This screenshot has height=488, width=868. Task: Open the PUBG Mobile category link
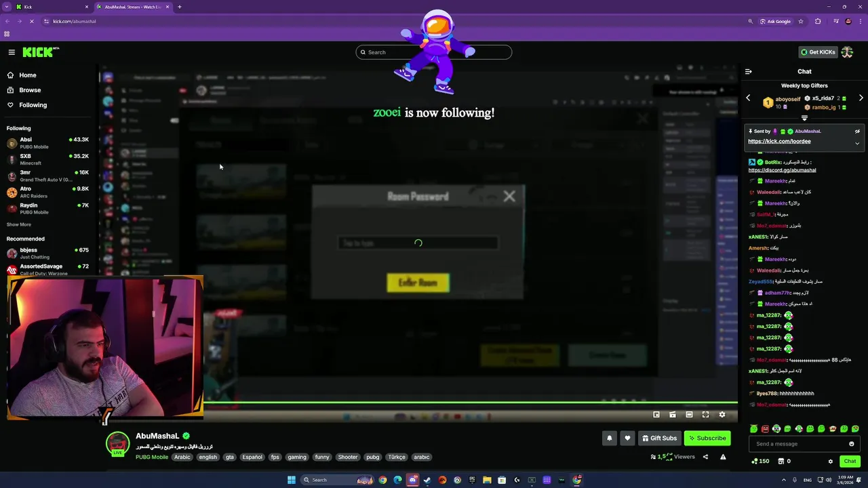tap(152, 457)
